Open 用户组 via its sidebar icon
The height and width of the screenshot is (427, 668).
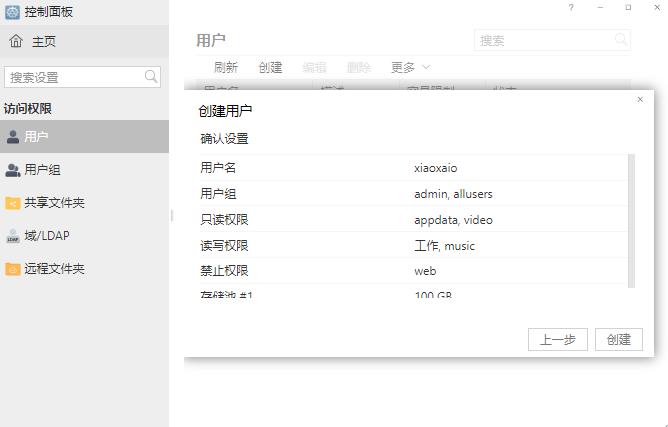pyautogui.click(x=13, y=170)
